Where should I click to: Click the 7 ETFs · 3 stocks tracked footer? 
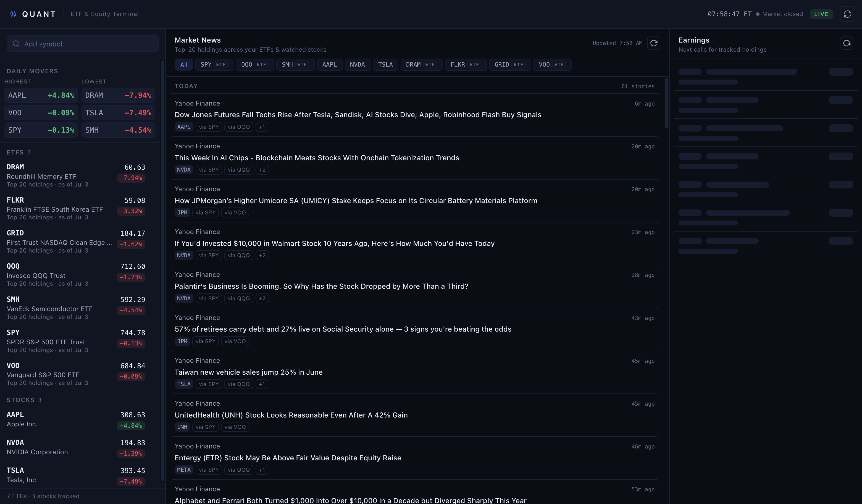[43, 496]
